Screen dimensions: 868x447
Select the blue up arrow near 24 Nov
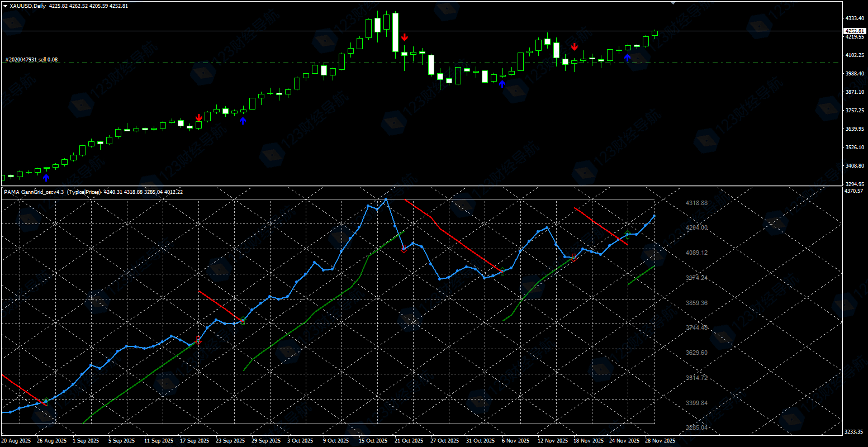pyautogui.click(x=628, y=58)
